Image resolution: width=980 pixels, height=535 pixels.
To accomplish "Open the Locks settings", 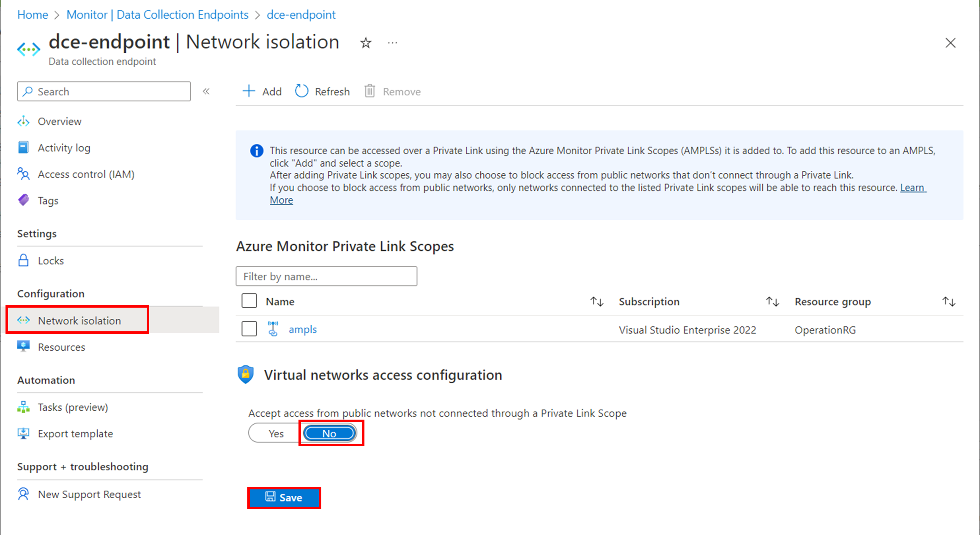I will click(x=50, y=260).
